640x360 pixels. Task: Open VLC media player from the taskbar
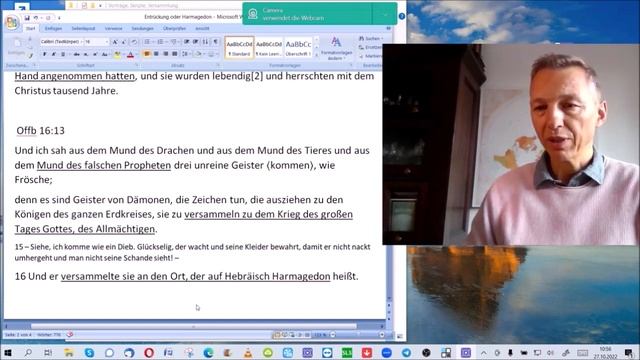[x=248, y=352]
